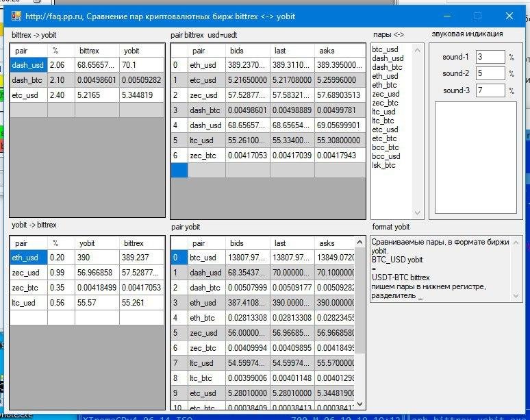The image size is (530, 420).
Task: Click the ltc_btc cell in pair yobit table
Action: (207, 378)
